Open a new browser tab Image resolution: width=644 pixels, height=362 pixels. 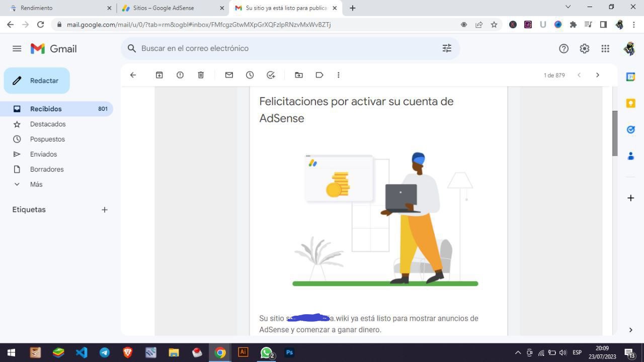pos(352,8)
